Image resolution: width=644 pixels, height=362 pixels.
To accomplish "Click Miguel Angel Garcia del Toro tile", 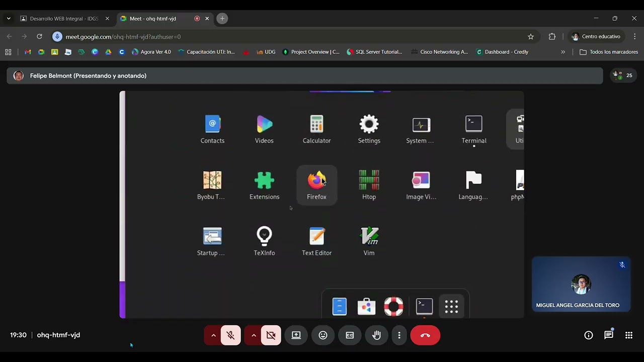I will coord(581,284).
